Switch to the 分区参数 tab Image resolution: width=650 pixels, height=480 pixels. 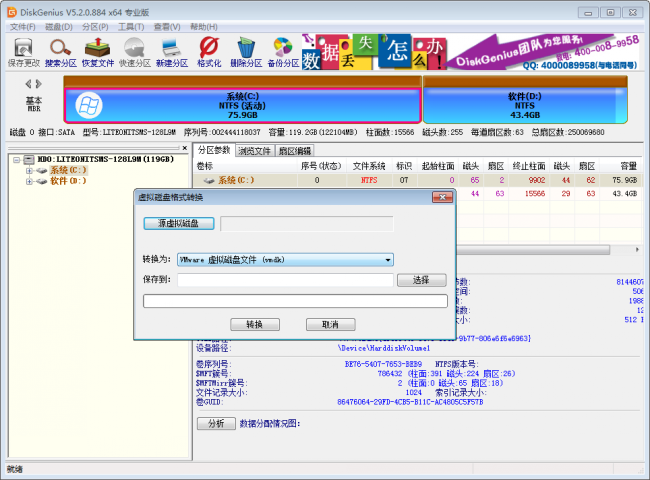pos(214,150)
